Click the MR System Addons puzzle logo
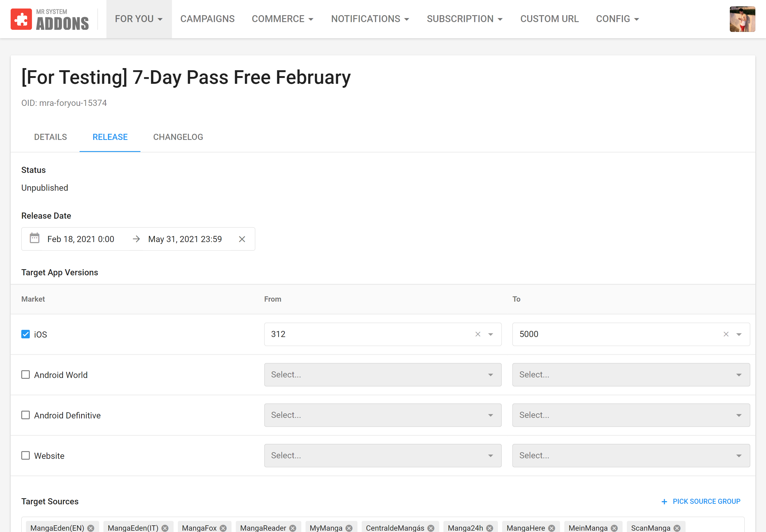The image size is (766, 532). pos(21,19)
